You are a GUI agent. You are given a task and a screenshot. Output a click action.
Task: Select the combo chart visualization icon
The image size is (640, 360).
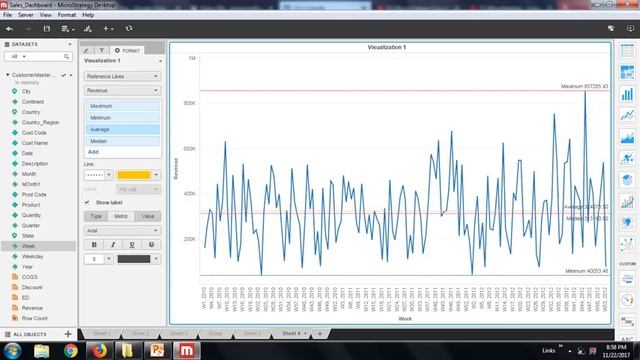627,202
